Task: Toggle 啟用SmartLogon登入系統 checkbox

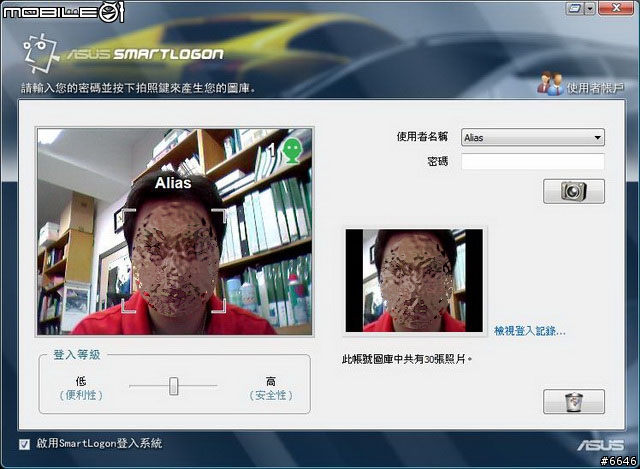Action: [x=24, y=444]
